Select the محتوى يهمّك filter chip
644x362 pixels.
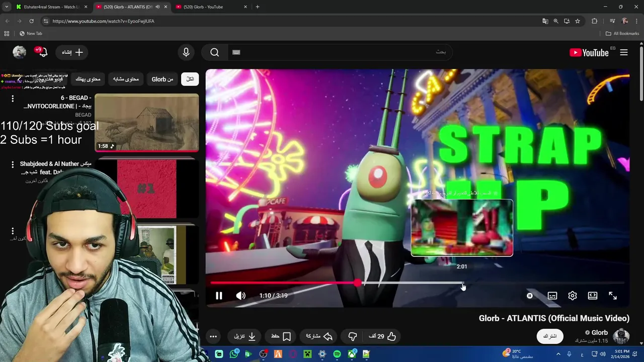coord(88,79)
